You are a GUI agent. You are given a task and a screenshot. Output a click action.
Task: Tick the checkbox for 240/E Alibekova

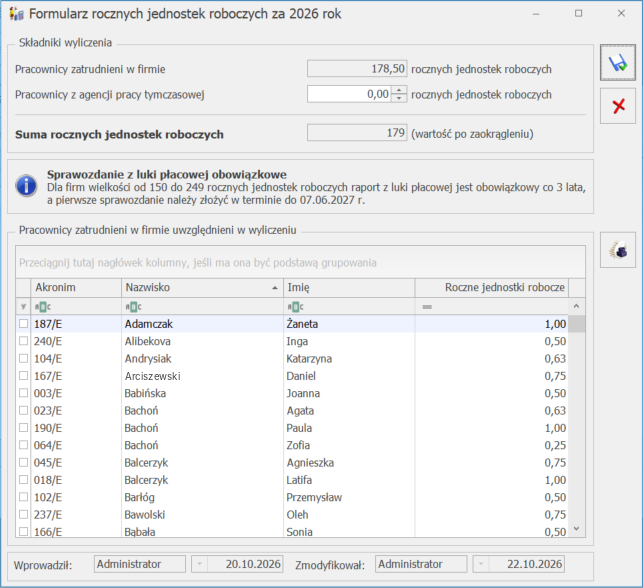(23, 341)
